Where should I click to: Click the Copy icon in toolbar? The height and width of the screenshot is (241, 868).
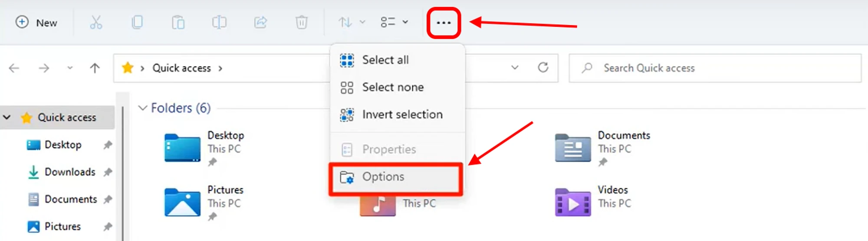click(x=137, y=22)
